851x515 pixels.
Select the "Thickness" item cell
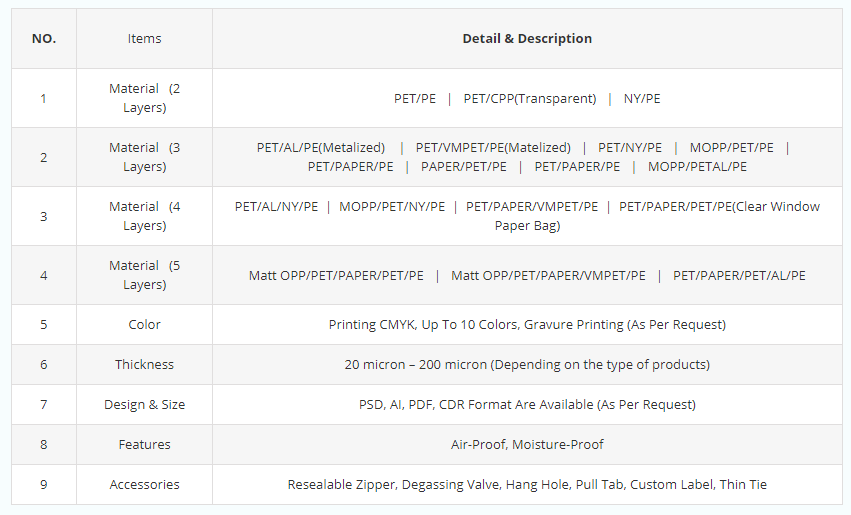point(144,365)
